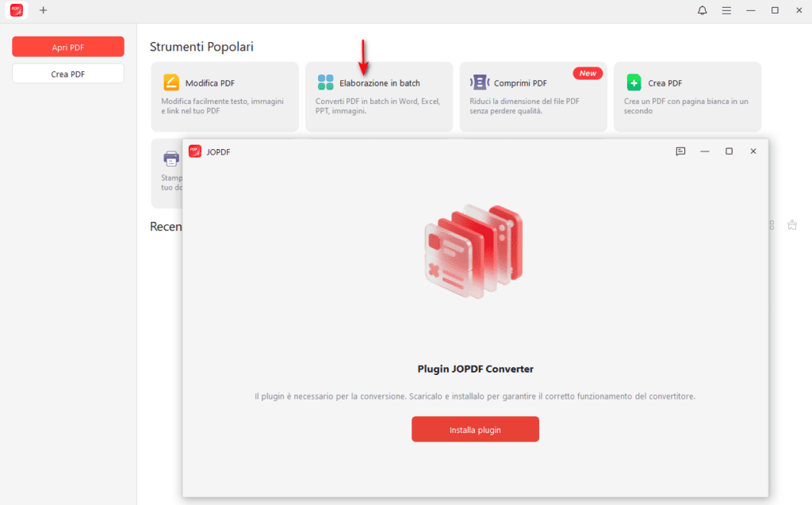Click the Crea PDF sidebar button

[68, 74]
